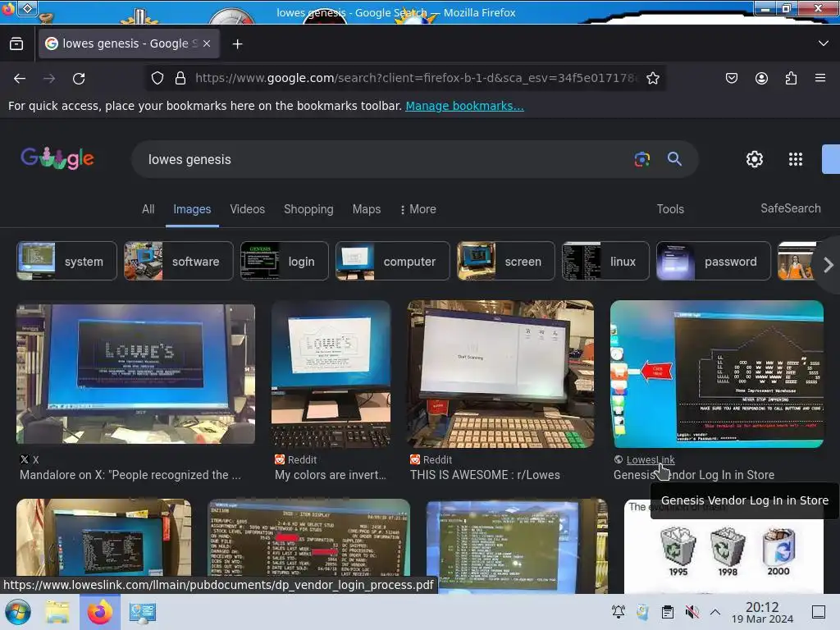Show more filter chips with right arrow
The width and height of the screenshot is (840, 630).
pos(828,265)
